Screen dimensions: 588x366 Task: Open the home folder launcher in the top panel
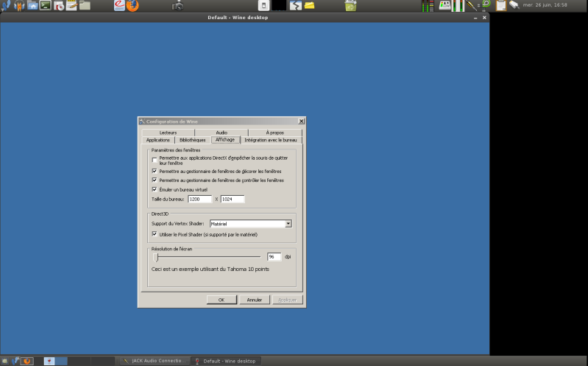(x=32, y=5)
